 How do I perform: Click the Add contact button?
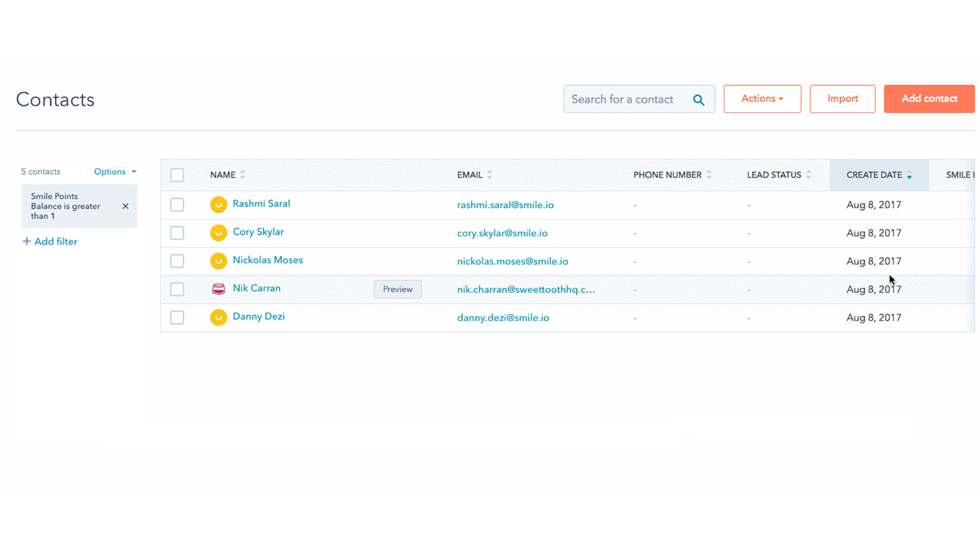(929, 99)
